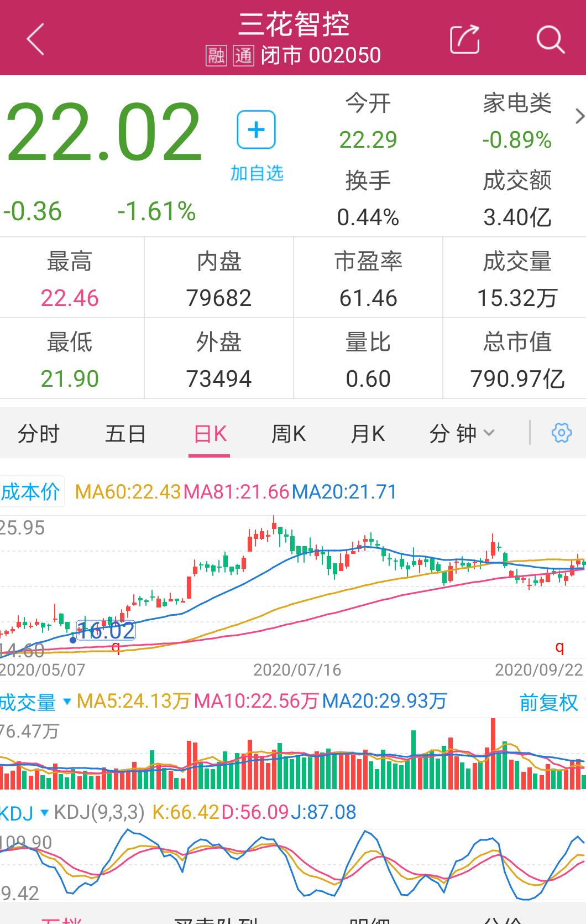This screenshot has width=586, height=924.
Task: Tap the 融 margin badge
Action: coord(216,56)
